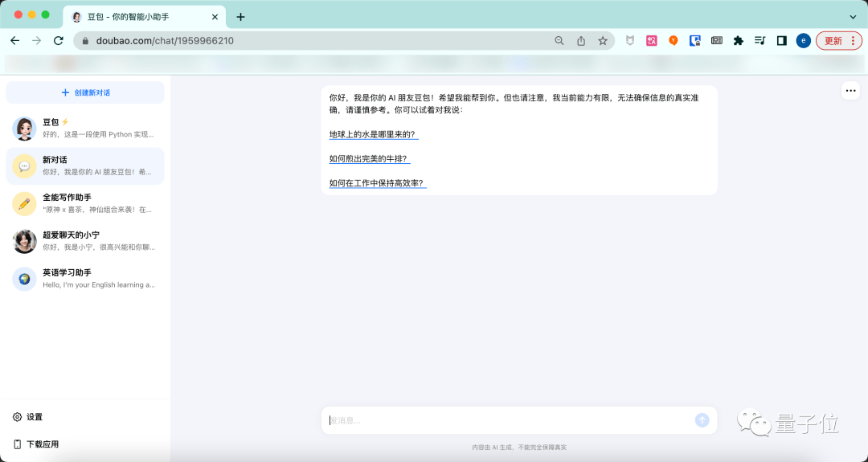
Task: Expand the tab search chevron at top right
Action: click(853, 17)
